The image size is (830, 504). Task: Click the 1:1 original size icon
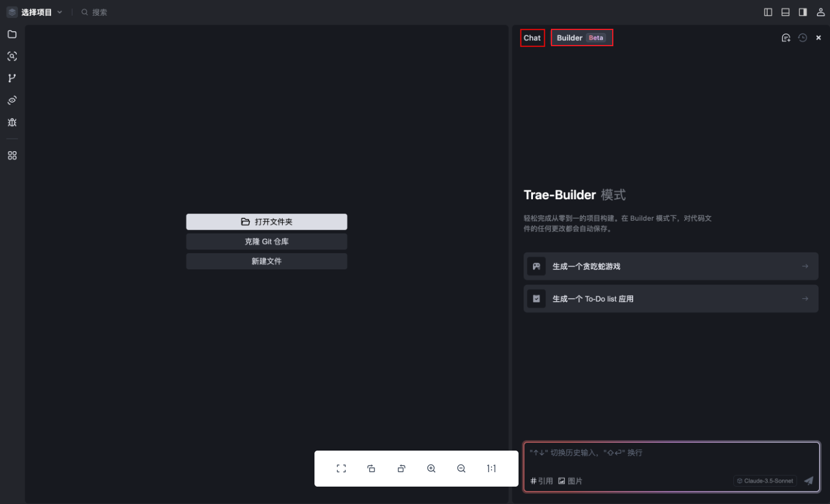click(x=492, y=469)
